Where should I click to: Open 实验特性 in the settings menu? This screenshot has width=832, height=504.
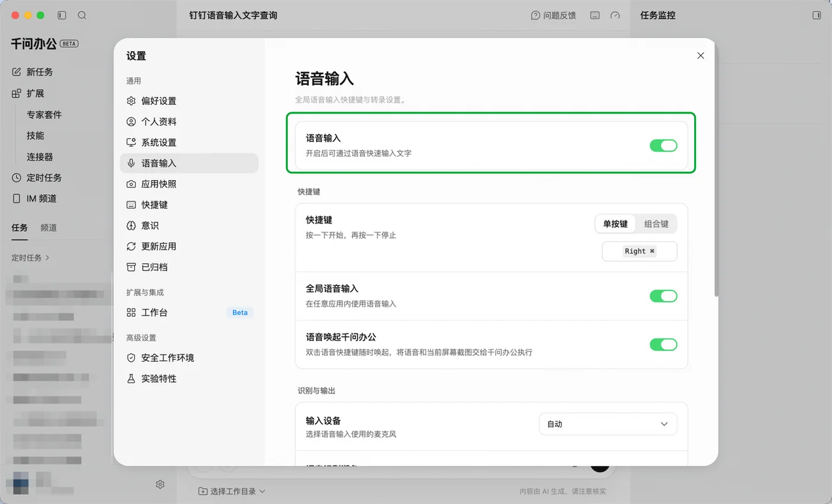coord(189,379)
